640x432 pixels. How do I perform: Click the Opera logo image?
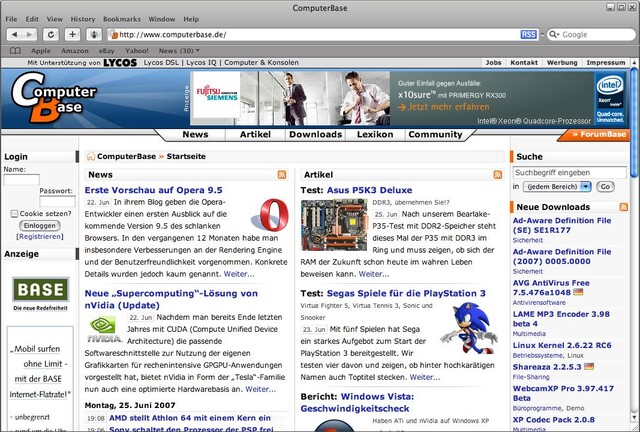pyautogui.click(x=271, y=215)
